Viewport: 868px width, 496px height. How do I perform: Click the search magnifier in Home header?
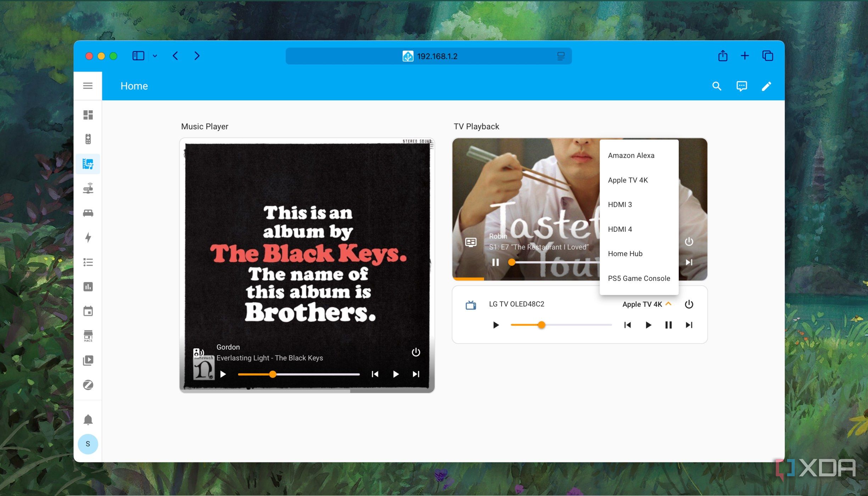click(x=717, y=86)
